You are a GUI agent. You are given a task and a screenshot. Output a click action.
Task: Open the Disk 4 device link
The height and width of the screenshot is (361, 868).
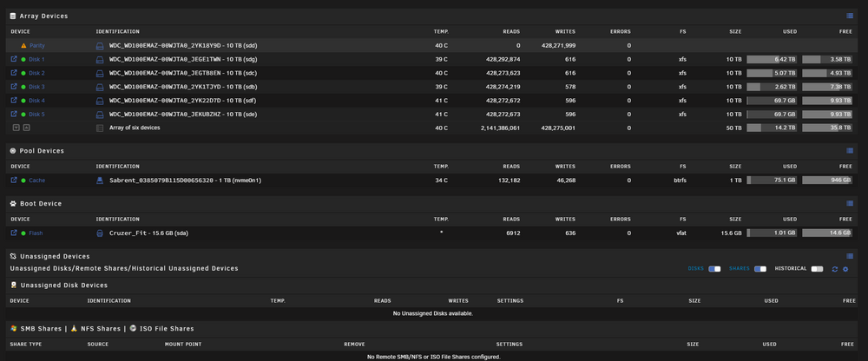click(x=36, y=100)
